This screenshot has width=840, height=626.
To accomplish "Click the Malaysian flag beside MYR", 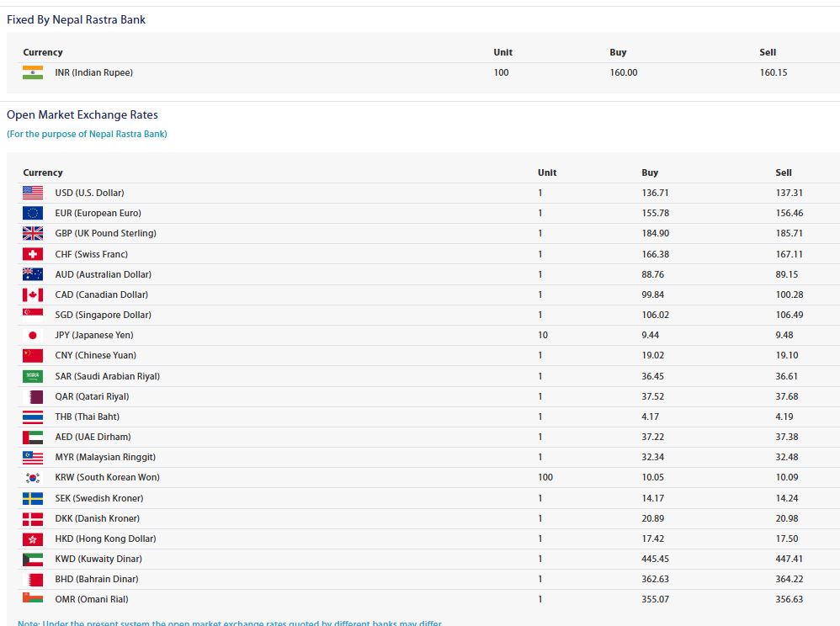I will [x=33, y=458].
